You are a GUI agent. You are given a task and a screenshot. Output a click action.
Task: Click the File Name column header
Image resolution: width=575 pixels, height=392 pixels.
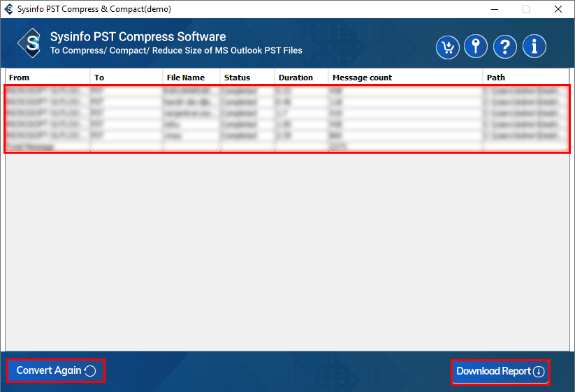[191, 78]
